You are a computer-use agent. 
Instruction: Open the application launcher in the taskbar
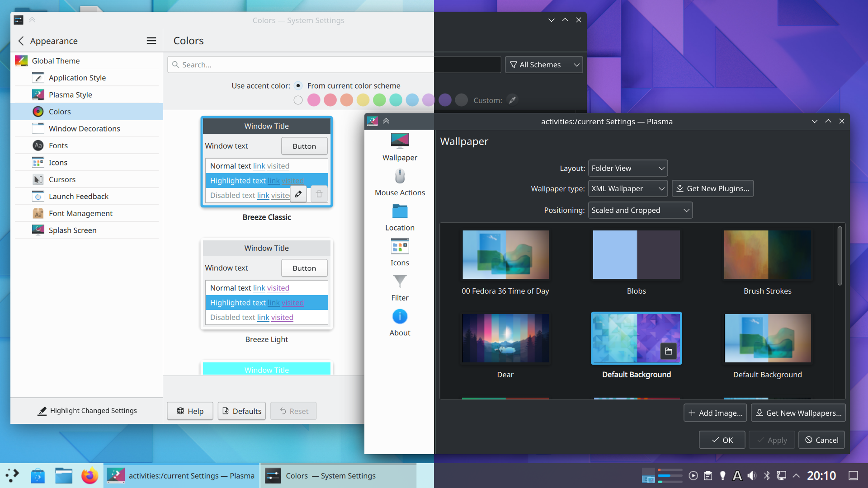(13, 475)
